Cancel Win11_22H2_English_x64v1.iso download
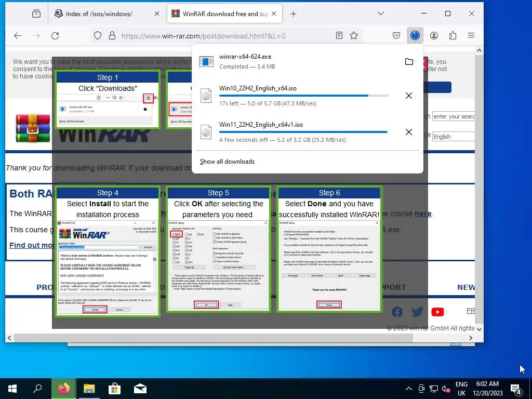 coord(409,132)
